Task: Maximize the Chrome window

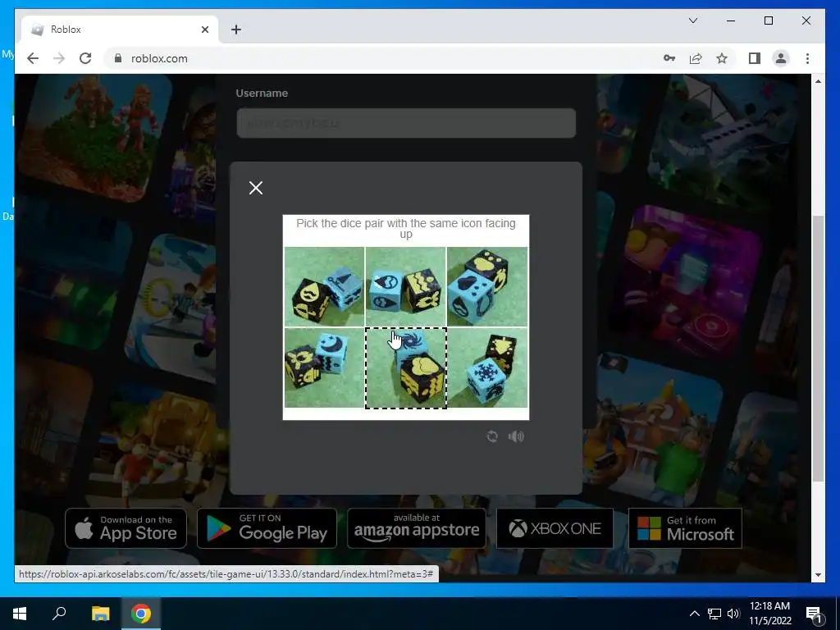Action: 768,21
